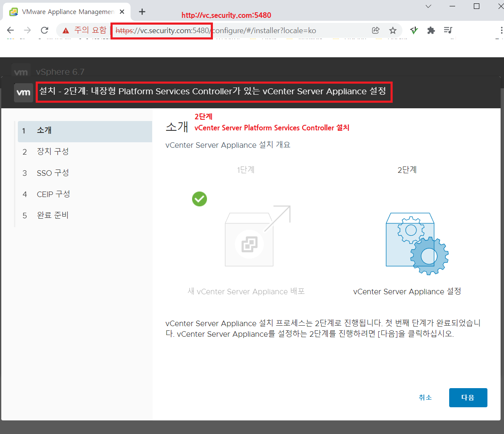Click the vCenter Server Appliance 설정 caption
504x434 pixels.
407,291
